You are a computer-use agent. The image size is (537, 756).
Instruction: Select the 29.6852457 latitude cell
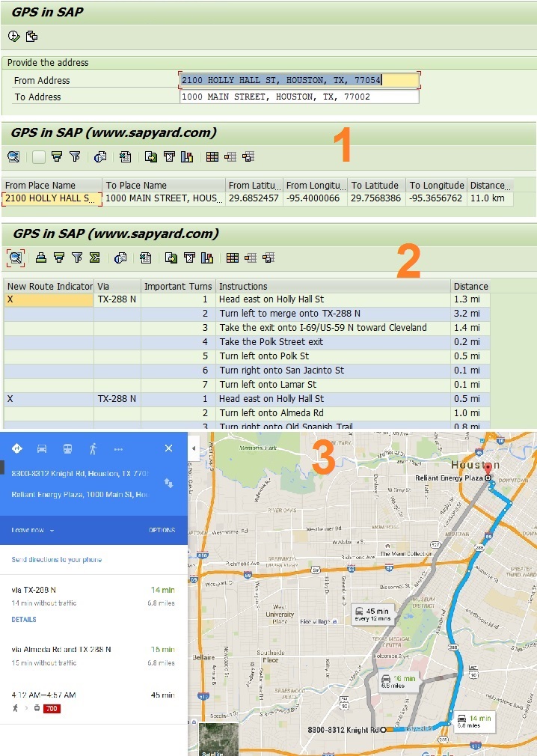(x=254, y=198)
